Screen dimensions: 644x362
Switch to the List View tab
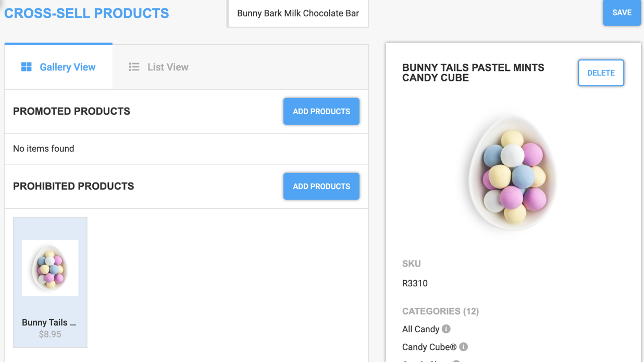tap(158, 67)
